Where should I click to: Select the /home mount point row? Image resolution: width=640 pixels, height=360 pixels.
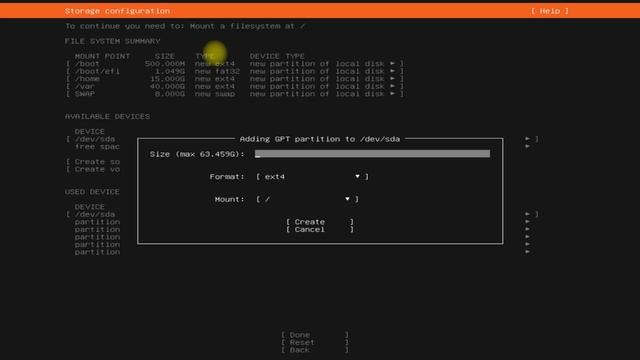point(235,79)
